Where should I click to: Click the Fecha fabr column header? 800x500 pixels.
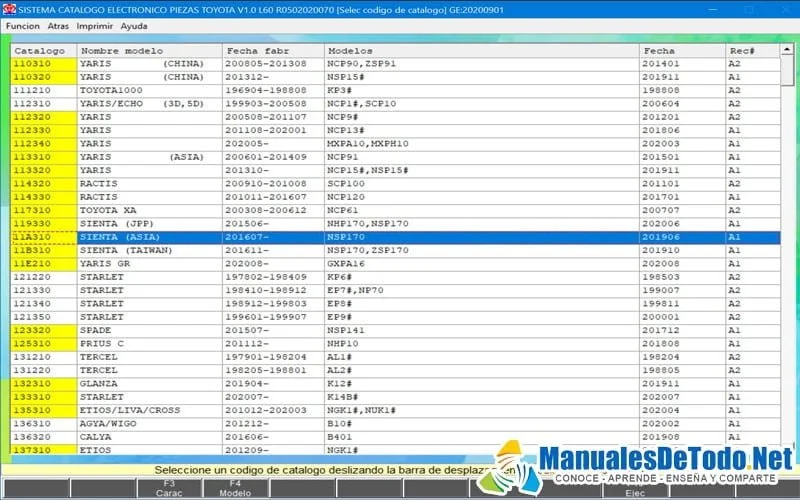pos(273,51)
